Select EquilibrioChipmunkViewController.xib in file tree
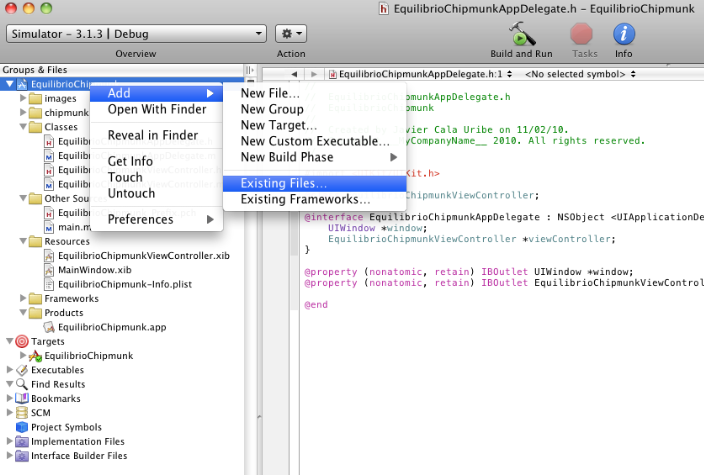 pos(144,256)
